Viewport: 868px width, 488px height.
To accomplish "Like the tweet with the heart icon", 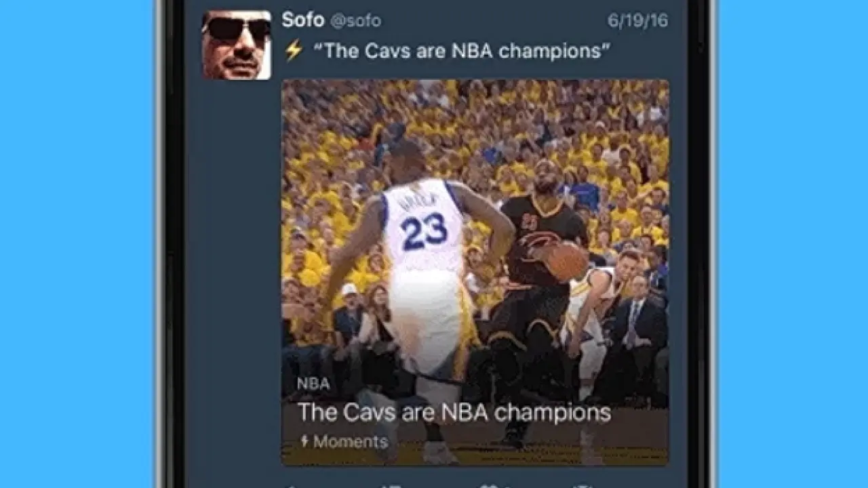I will coord(488,485).
